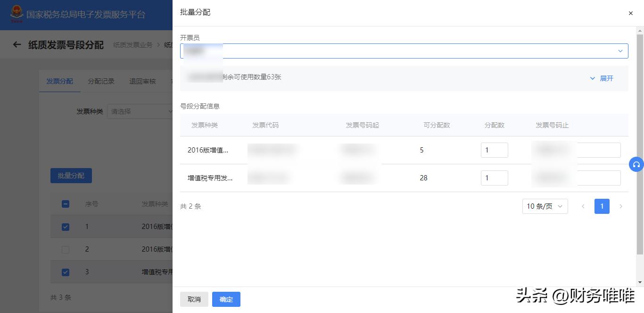This screenshot has height=313, width=644.
Task: Go to the next page arrow
Action: [621, 206]
